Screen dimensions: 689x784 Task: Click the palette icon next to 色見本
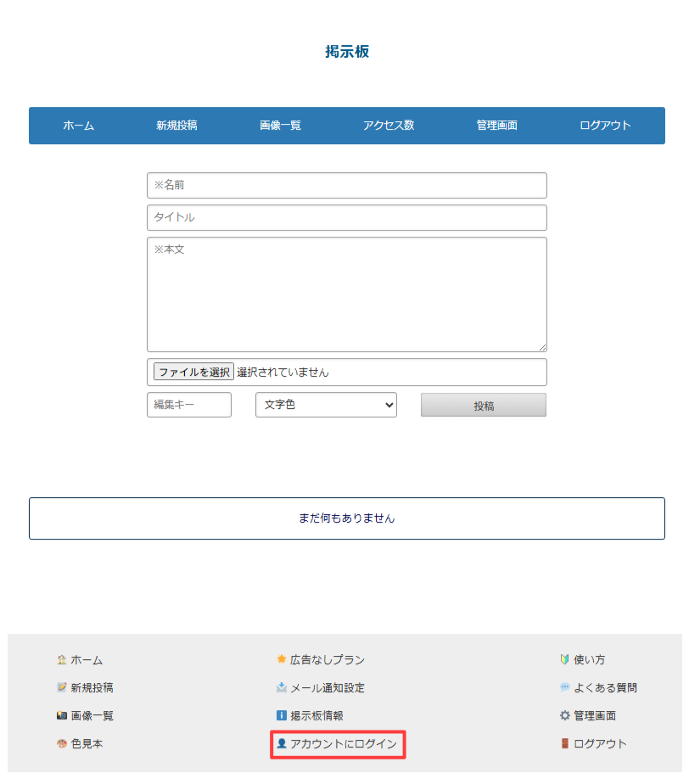tap(61, 743)
